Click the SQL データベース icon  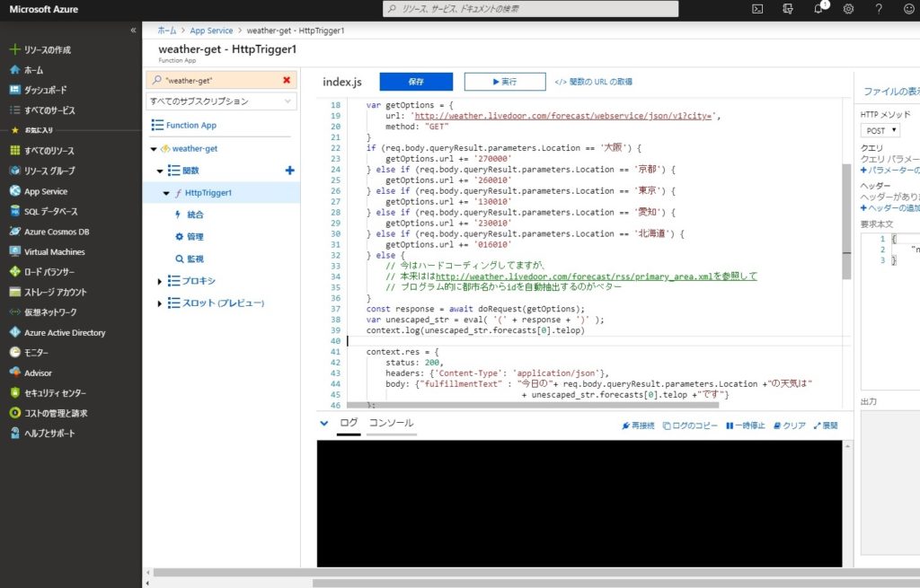[14, 211]
